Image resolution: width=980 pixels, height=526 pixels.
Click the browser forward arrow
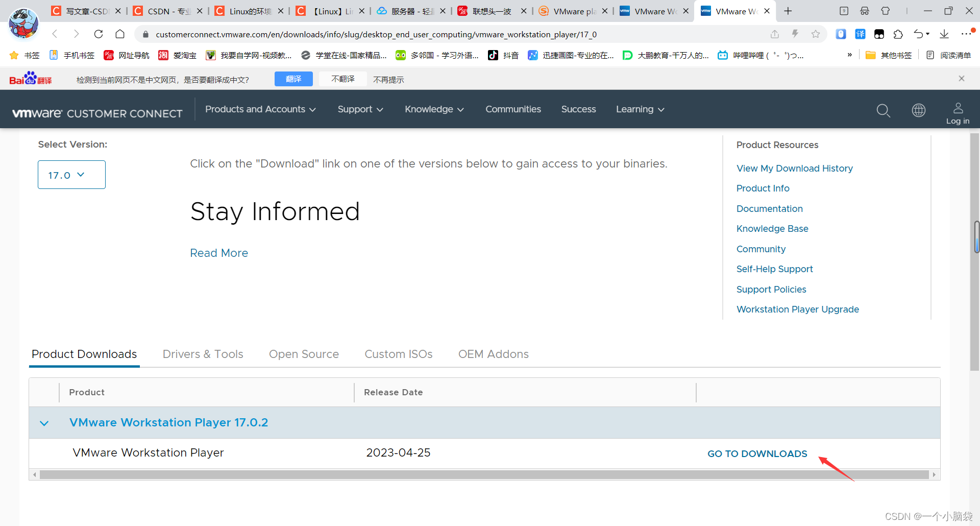[77, 34]
